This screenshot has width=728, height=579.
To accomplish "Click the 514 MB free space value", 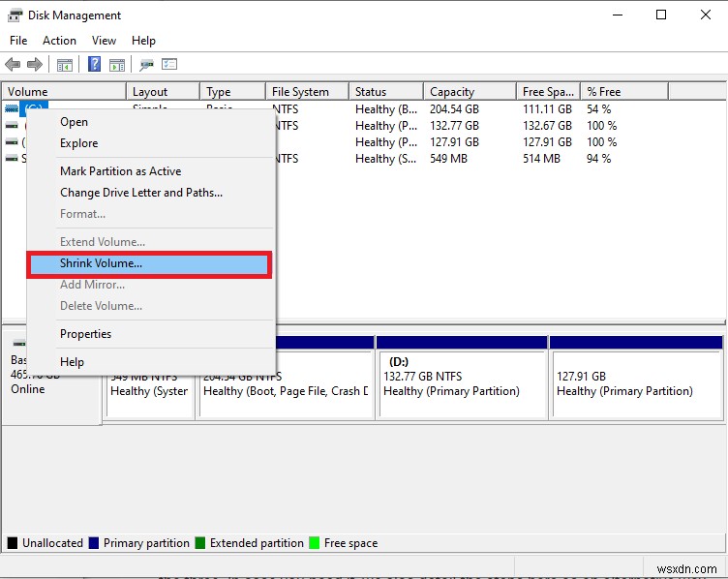I will coord(541,159).
